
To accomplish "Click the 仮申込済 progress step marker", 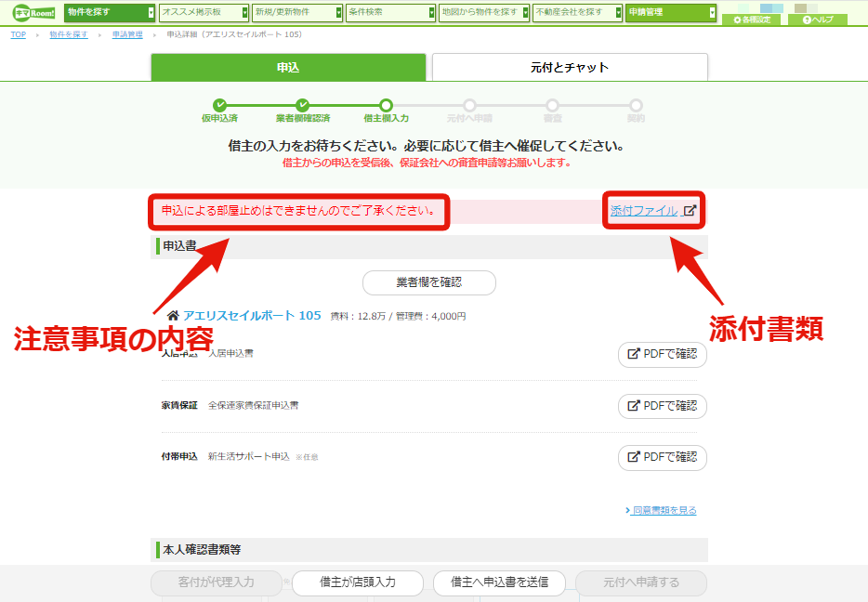I will 219,105.
